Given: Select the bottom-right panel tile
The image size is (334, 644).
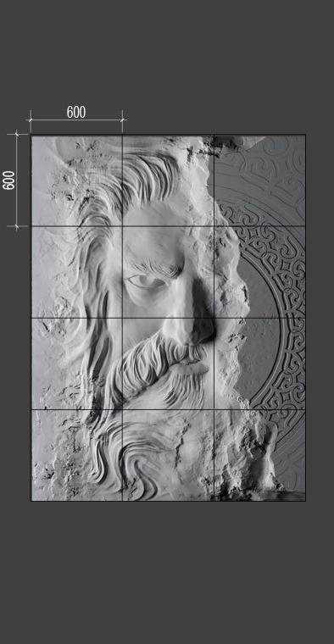Looking at the screenshot, I should pos(259,455).
